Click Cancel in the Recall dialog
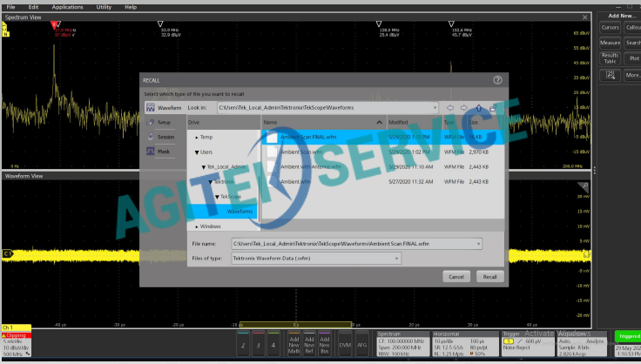641x364 pixels. tap(456, 276)
